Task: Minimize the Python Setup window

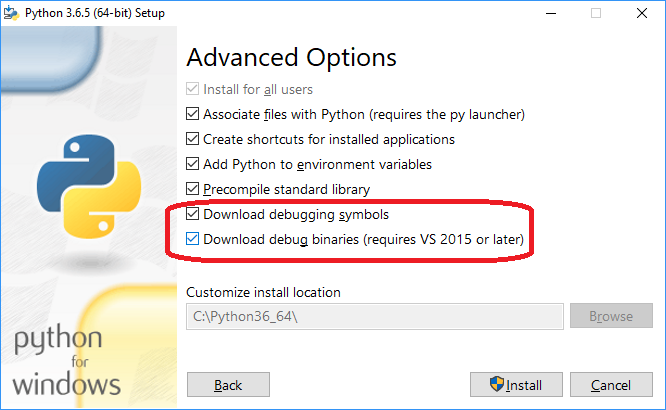Action: tap(551, 13)
